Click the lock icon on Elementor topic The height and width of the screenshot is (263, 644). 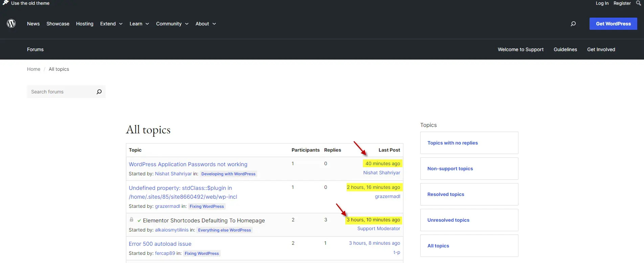click(131, 220)
